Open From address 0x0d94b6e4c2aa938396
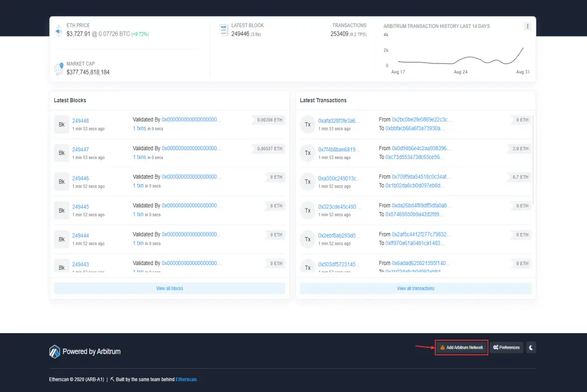Viewport: 587px width, 392px height. pyautogui.click(x=421, y=149)
